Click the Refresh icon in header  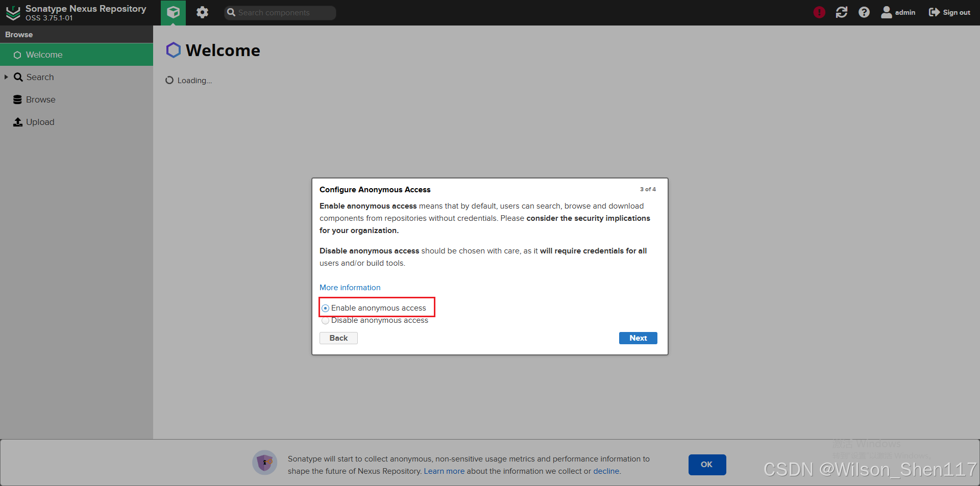click(842, 12)
